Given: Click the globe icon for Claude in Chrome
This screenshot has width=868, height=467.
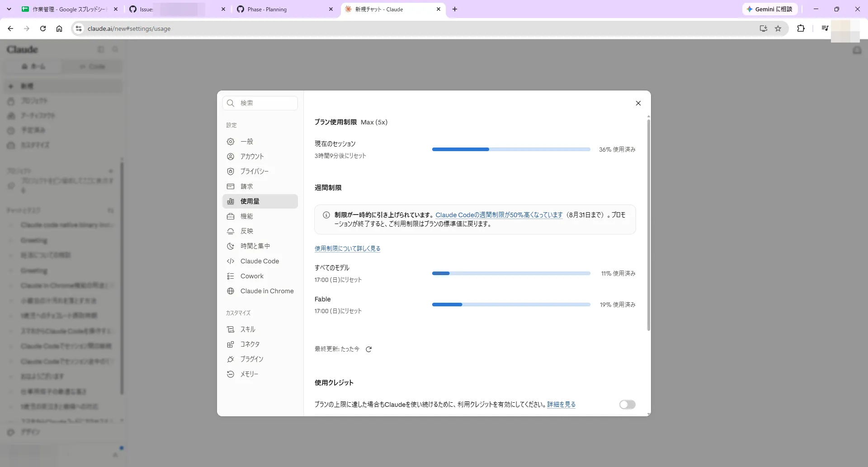Looking at the screenshot, I should pyautogui.click(x=231, y=291).
